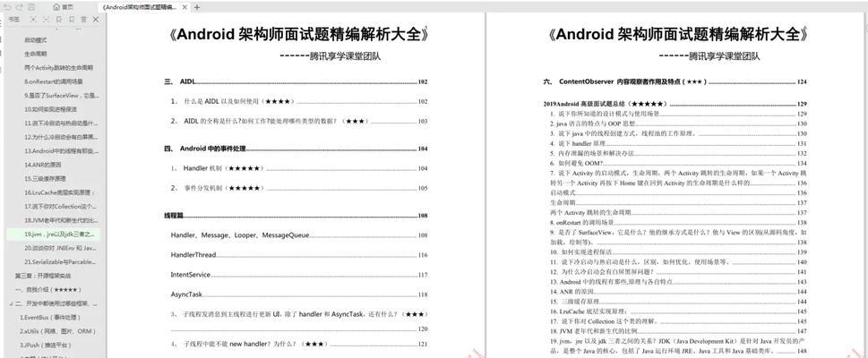
Task: Jump to 三、AIDL contents entry
Action: (x=296, y=81)
